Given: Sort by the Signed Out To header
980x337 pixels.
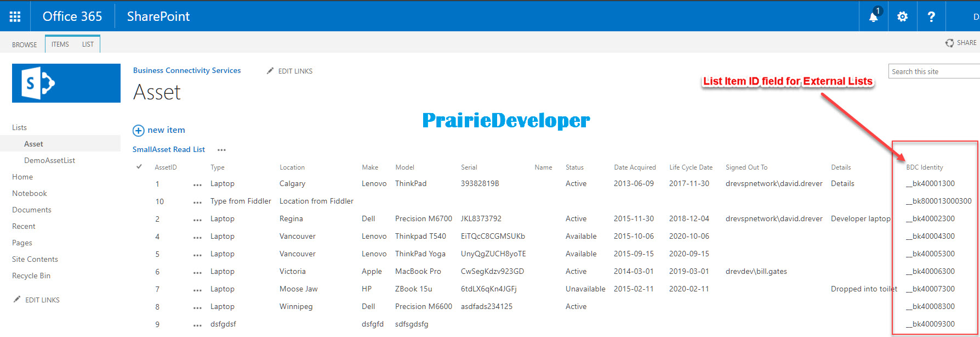Looking at the screenshot, I should pos(747,167).
